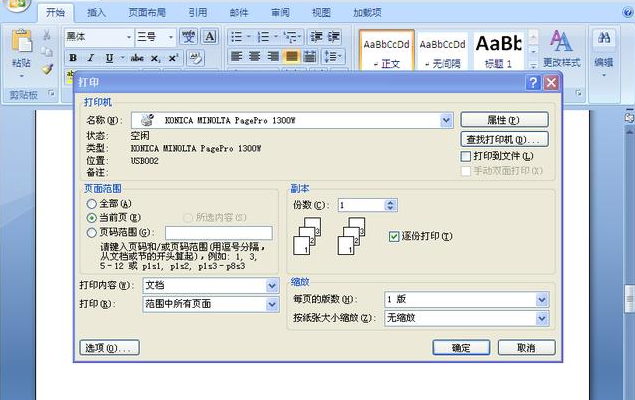Confirm printing with the OK (确定) button
The image size is (635, 400).
pos(461,348)
